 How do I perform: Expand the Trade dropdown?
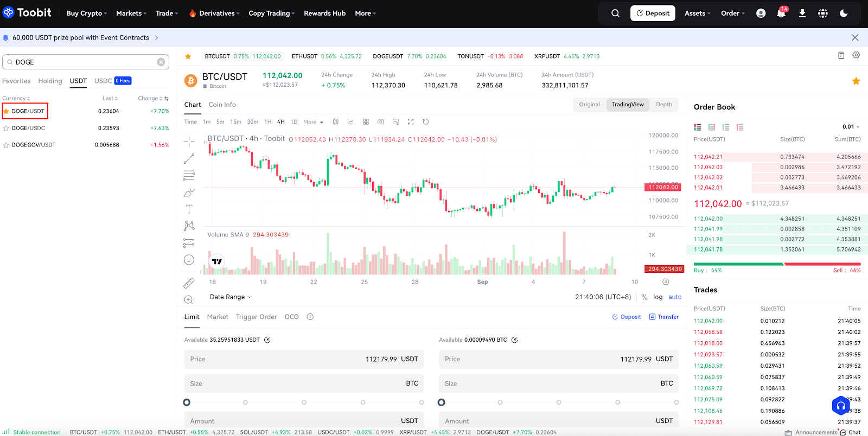click(167, 13)
